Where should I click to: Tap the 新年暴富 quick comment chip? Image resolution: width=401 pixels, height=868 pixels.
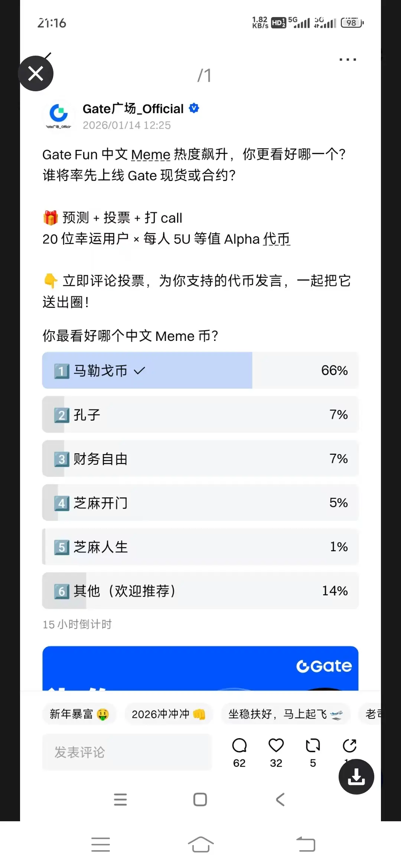[79, 714]
